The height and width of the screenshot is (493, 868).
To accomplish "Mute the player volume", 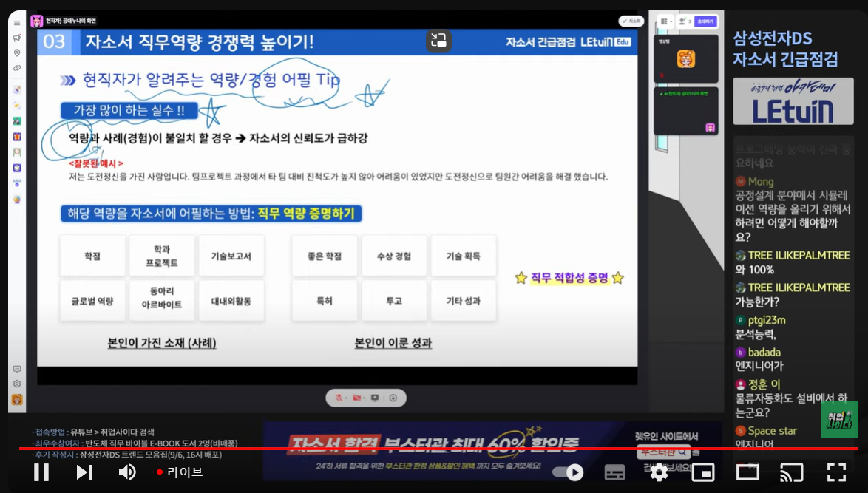I will [x=128, y=472].
